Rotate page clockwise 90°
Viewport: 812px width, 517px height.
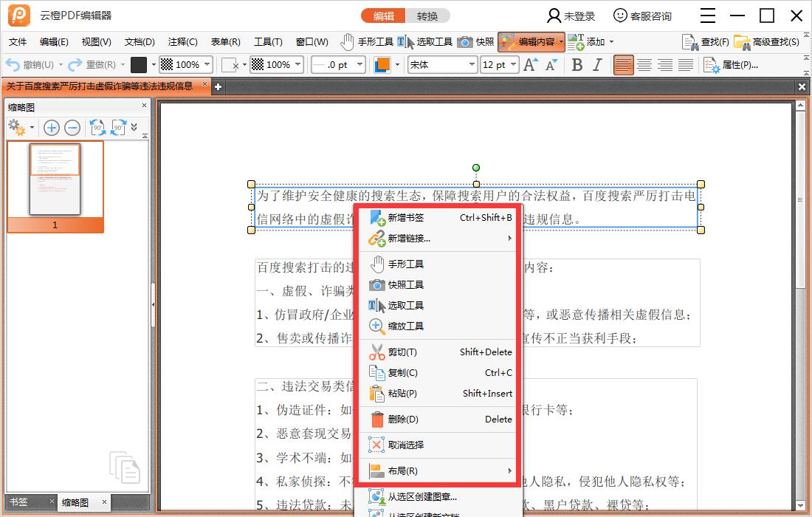pyautogui.click(x=118, y=128)
